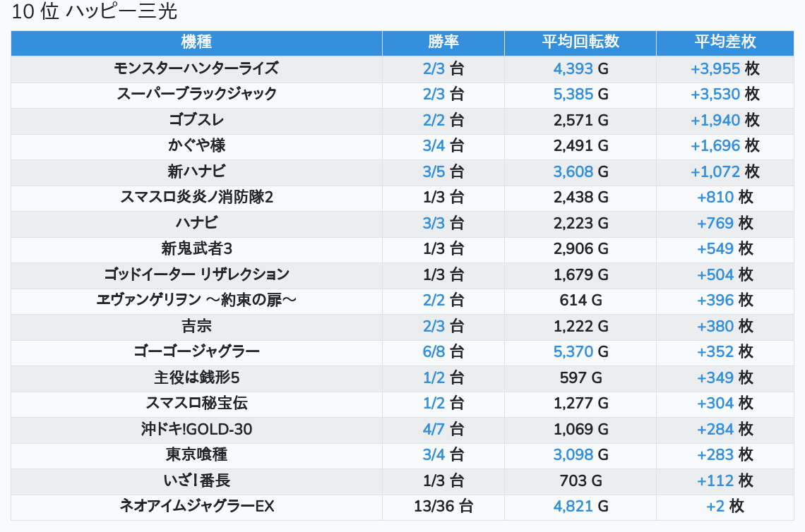Screen dimensions: 805x532
Task: Click the 吉宗 machine name
Action: [196, 326]
